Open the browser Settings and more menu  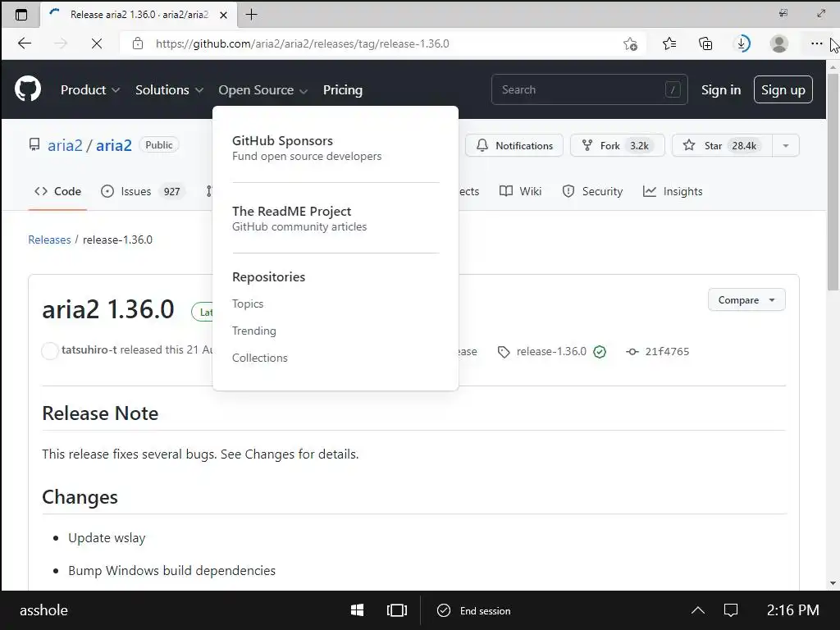pyautogui.click(x=816, y=43)
